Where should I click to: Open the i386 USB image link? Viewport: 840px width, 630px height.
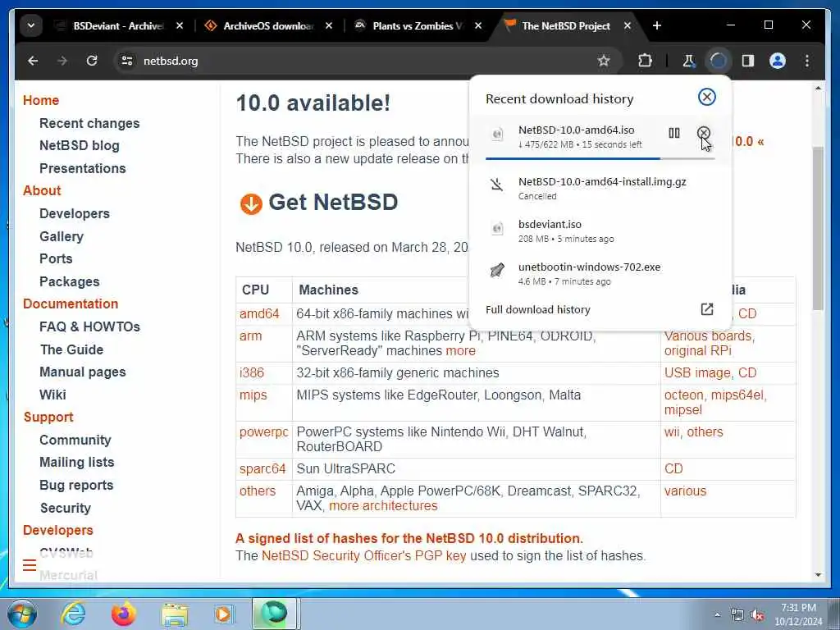click(697, 373)
